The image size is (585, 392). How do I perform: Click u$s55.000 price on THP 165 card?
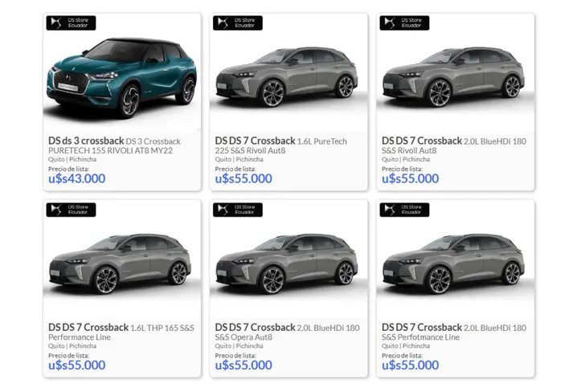pos(77,365)
